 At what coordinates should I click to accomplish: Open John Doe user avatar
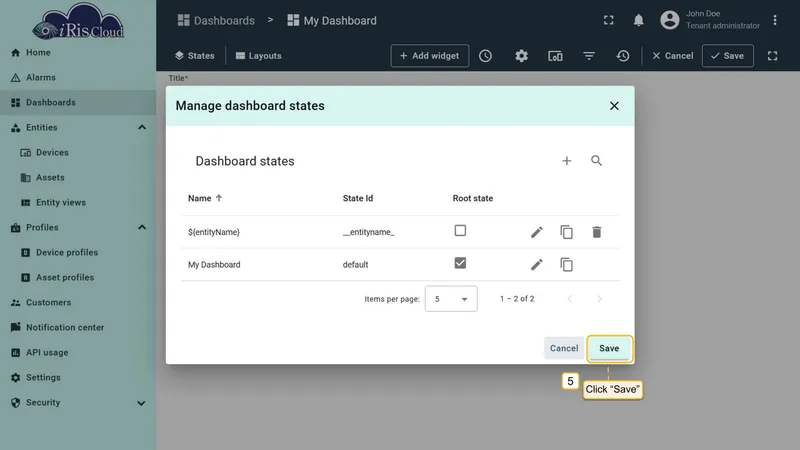(669, 20)
